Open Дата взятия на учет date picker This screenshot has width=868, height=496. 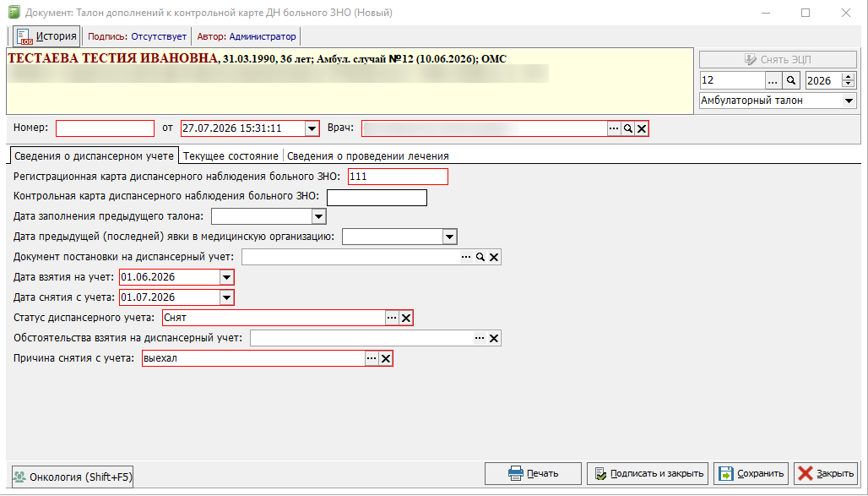coord(226,277)
